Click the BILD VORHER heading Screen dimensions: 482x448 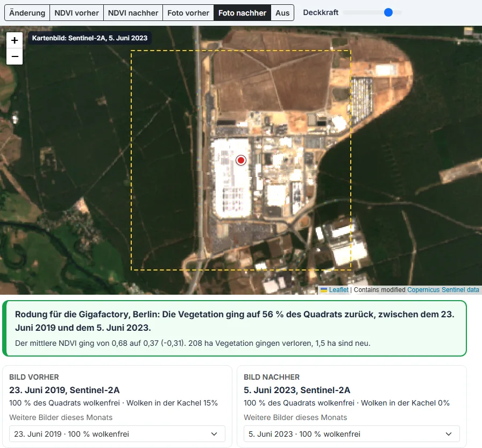34,377
